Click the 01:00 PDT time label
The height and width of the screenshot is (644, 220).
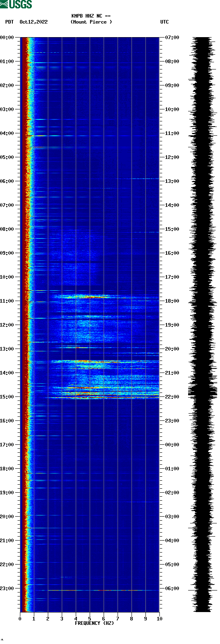[7, 61]
